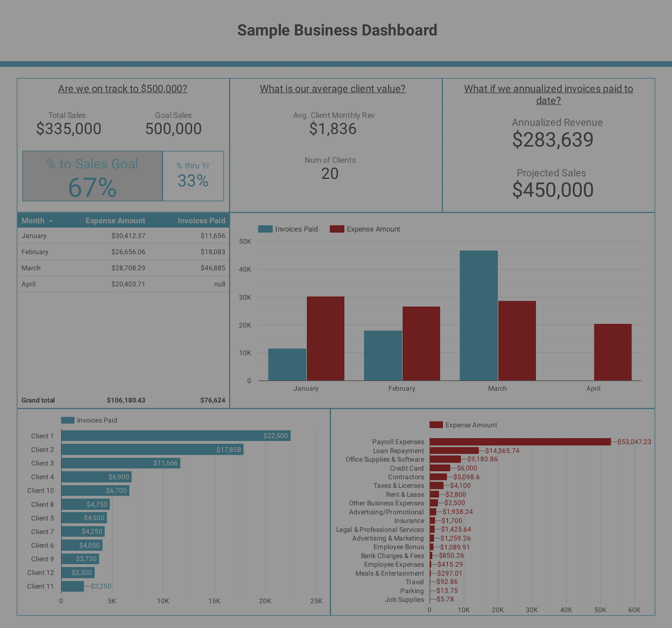Click the Office Supplies & Software bar
Viewport: 672px width, 628px height.
tap(445, 459)
